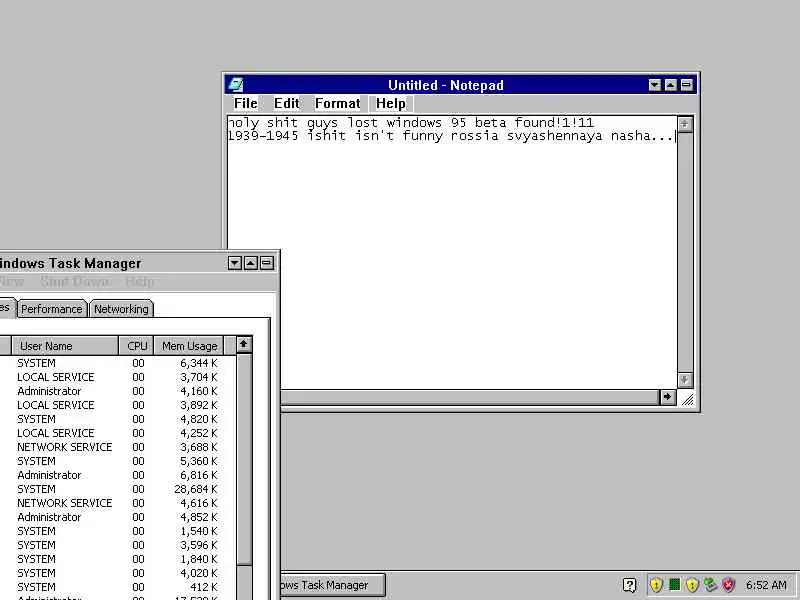This screenshot has height=600, width=800.
Task: Click the network connection tray icon
Action: coord(710,584)
